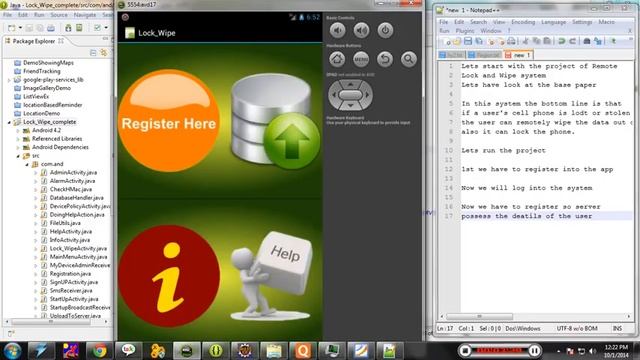This screenshot has height=360, width=640.
Task: Tap the orange Register Here button
Action: pos(169,121)
